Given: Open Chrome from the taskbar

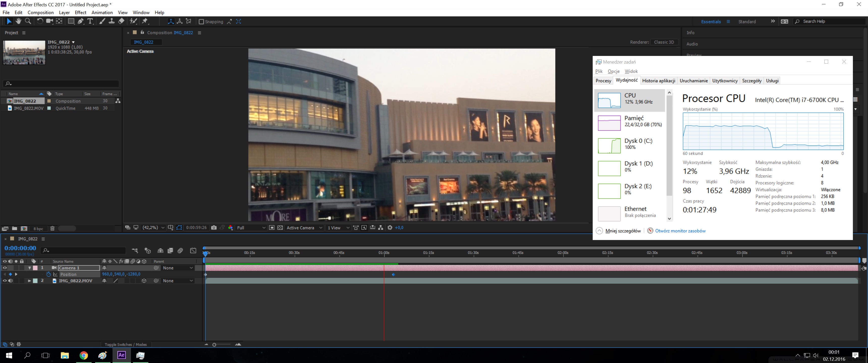Looking at the screenshot, I should click(x=84, y=355).
